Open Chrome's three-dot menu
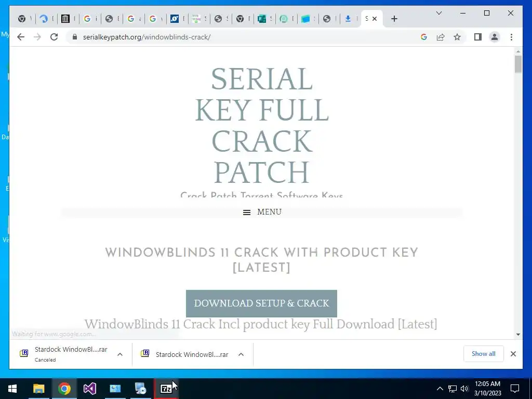 (511, 37)
